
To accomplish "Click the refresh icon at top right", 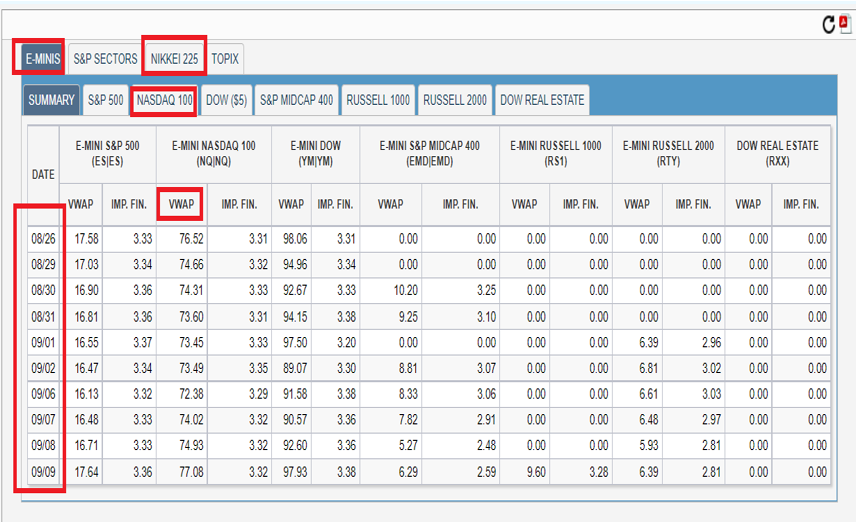I will (829, 25).
